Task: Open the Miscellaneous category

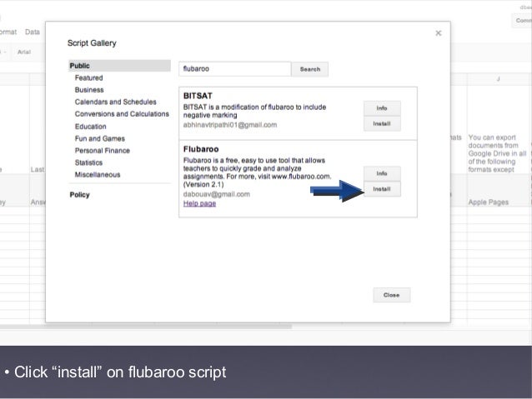Action: [x=98, y=175]
